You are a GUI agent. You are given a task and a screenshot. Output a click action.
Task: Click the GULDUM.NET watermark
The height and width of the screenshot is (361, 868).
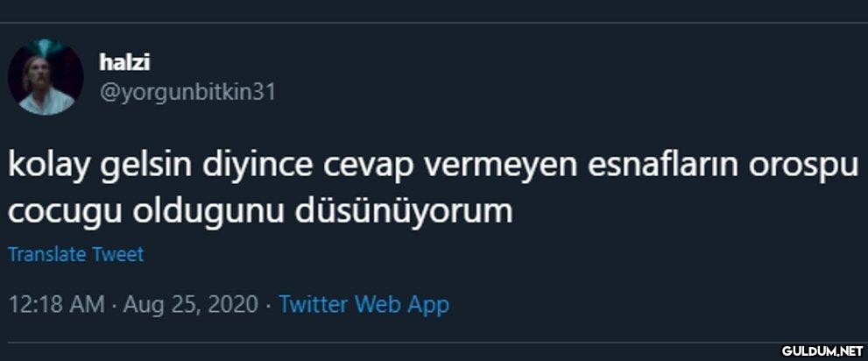(x=822, y=350)
